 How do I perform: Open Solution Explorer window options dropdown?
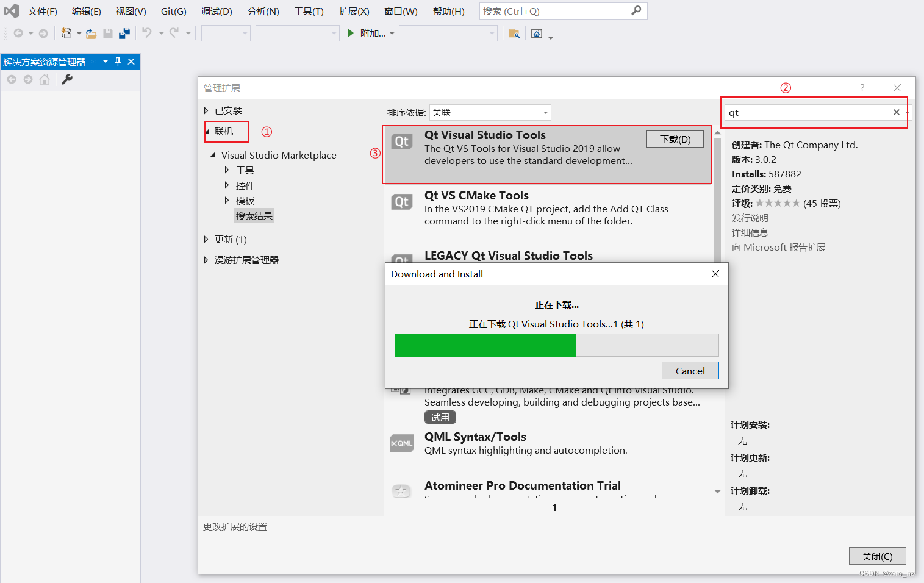(x=106, y=61)
